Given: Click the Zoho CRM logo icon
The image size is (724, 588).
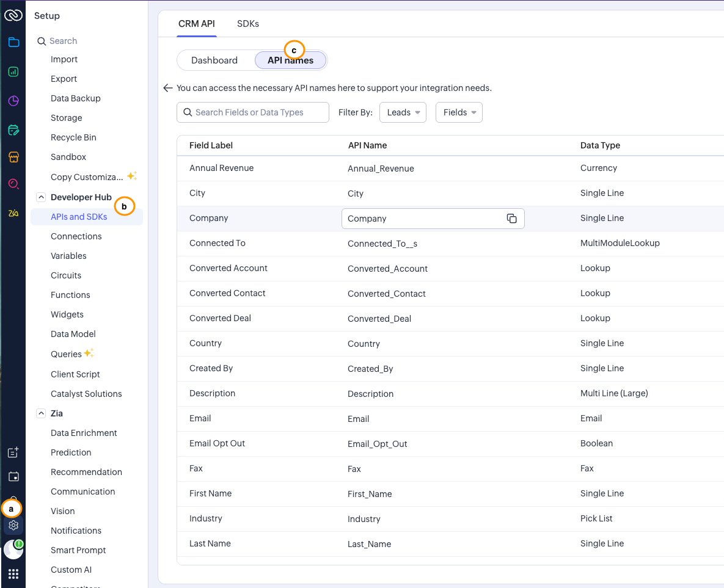Looking at the screenshot, I should click(x=13, y=16).
